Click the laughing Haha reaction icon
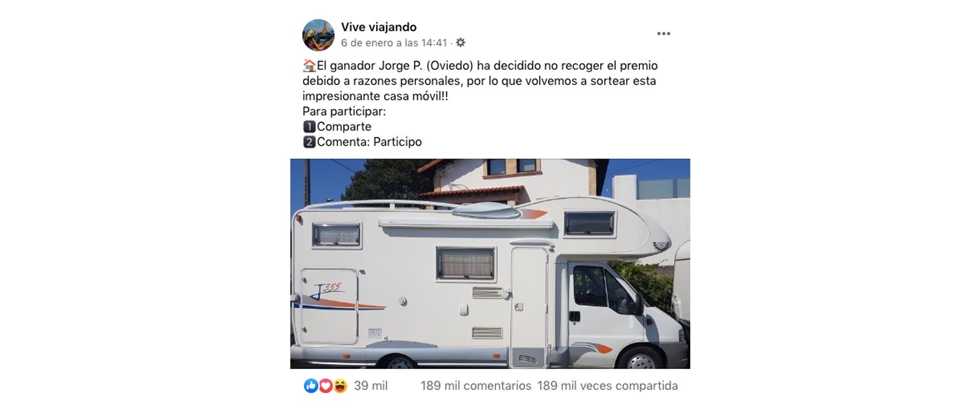 pyautogui.click(x=340, y=385)
